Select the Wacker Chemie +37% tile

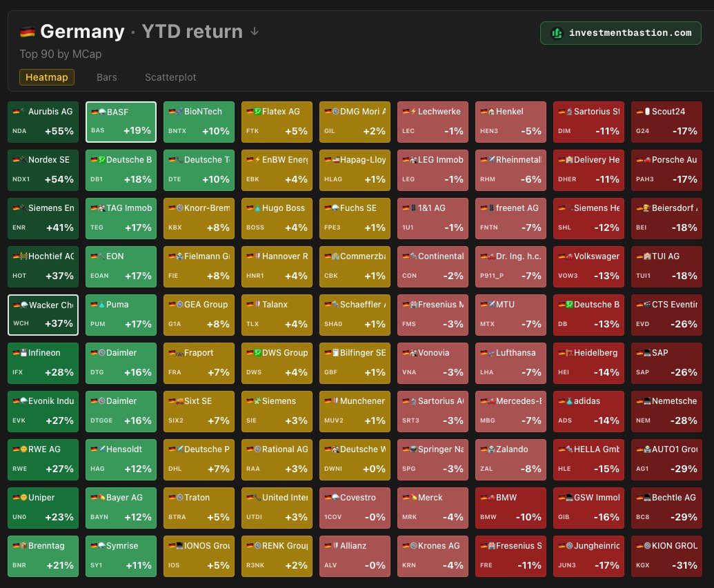[43, 315]
